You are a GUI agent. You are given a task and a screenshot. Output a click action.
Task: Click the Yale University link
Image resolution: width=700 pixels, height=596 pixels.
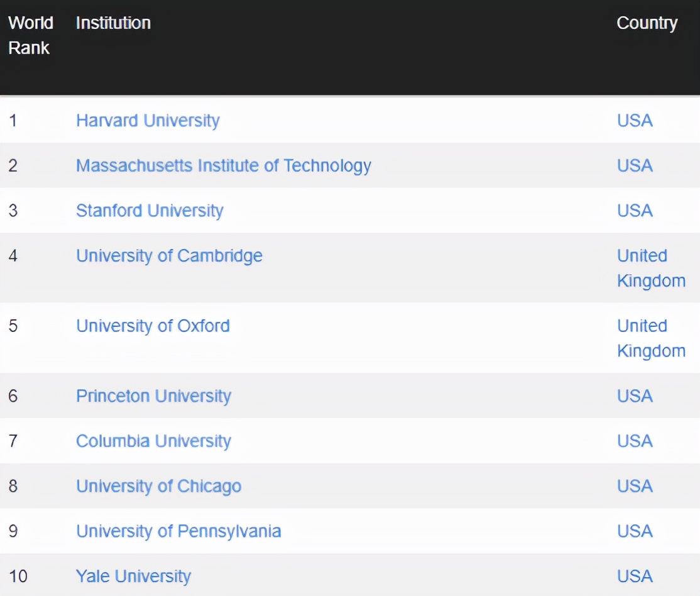133,576
